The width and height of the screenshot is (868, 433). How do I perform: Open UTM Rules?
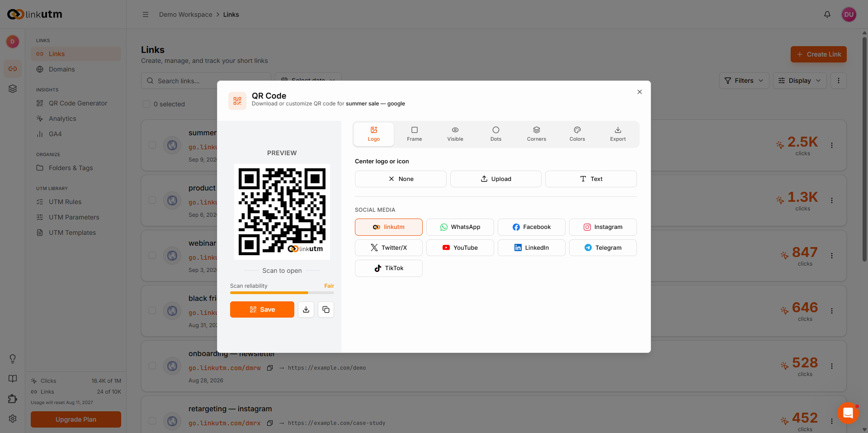[x=76, y=202]
